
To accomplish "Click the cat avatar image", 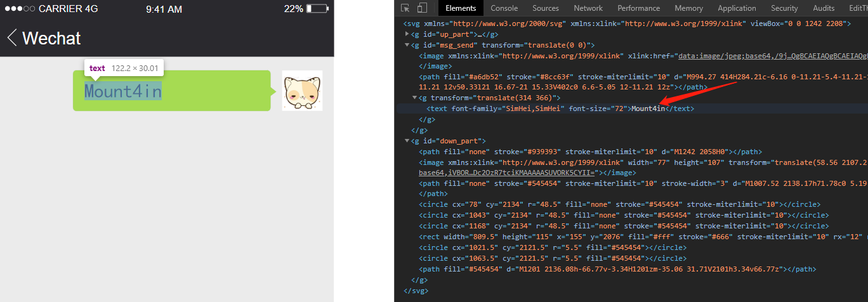I will [x=302, y=90].
